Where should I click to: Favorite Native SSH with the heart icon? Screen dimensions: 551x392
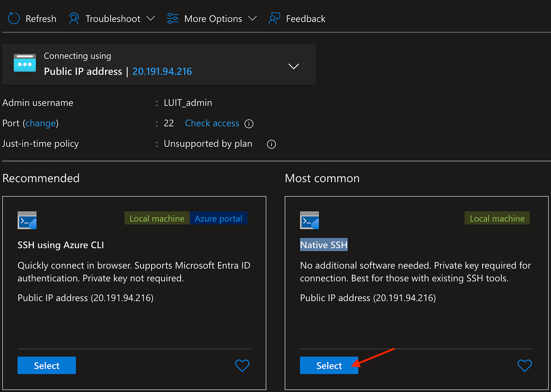point(525,366)
